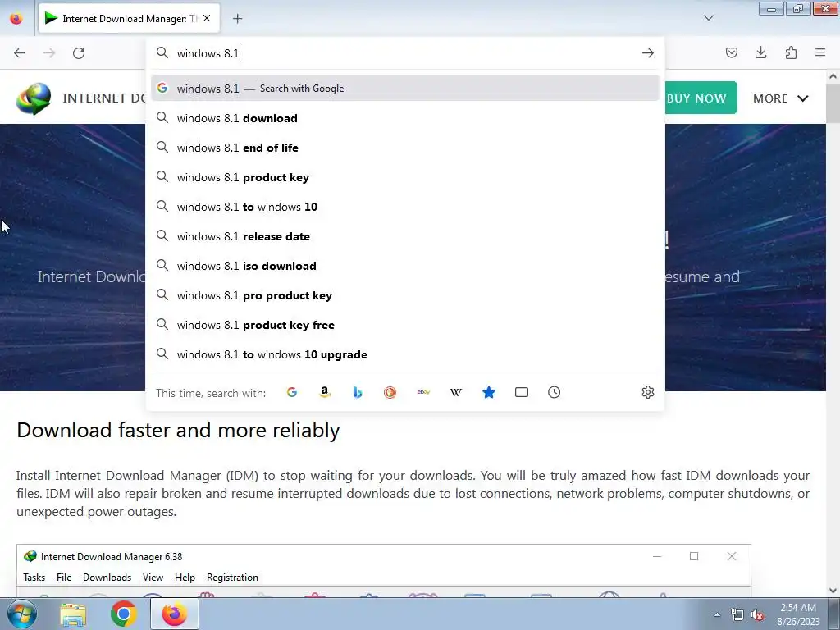Choose suggestion 'windows 8.1 end of life'
Viewport: 840px width, 630px height.
(x=405, y=148)
